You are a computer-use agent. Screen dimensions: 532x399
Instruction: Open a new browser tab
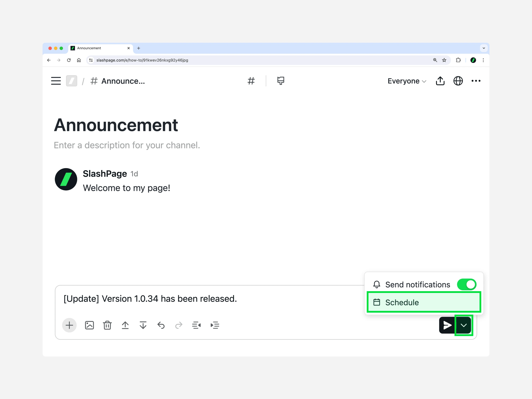point(138,48)
